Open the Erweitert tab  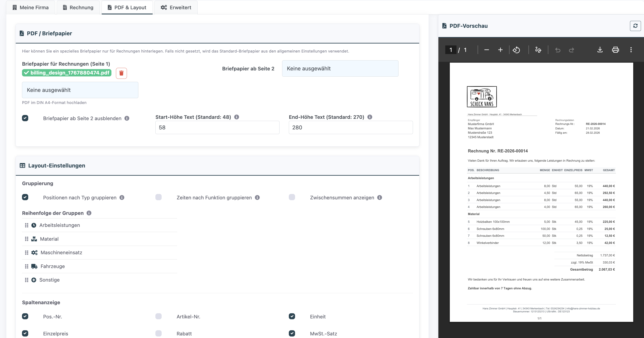pyautogui.click(x=176, y=8)
